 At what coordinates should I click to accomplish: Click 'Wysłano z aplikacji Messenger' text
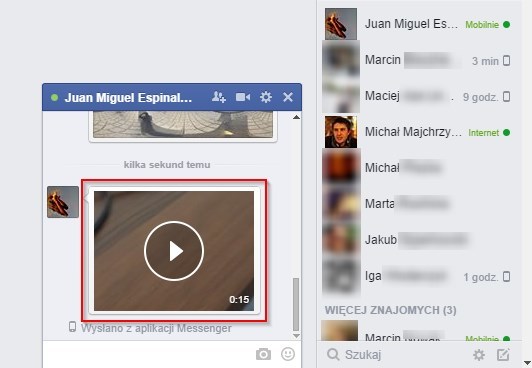[156, 328]
